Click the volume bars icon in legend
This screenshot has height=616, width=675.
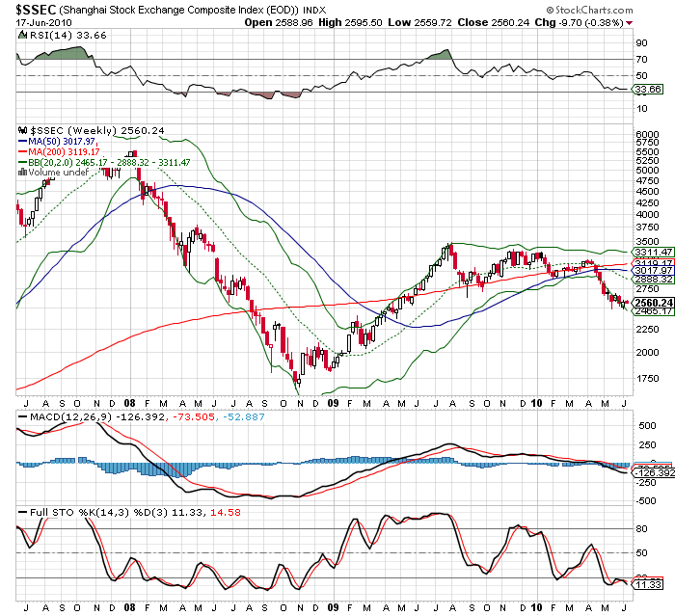(22, 173)
